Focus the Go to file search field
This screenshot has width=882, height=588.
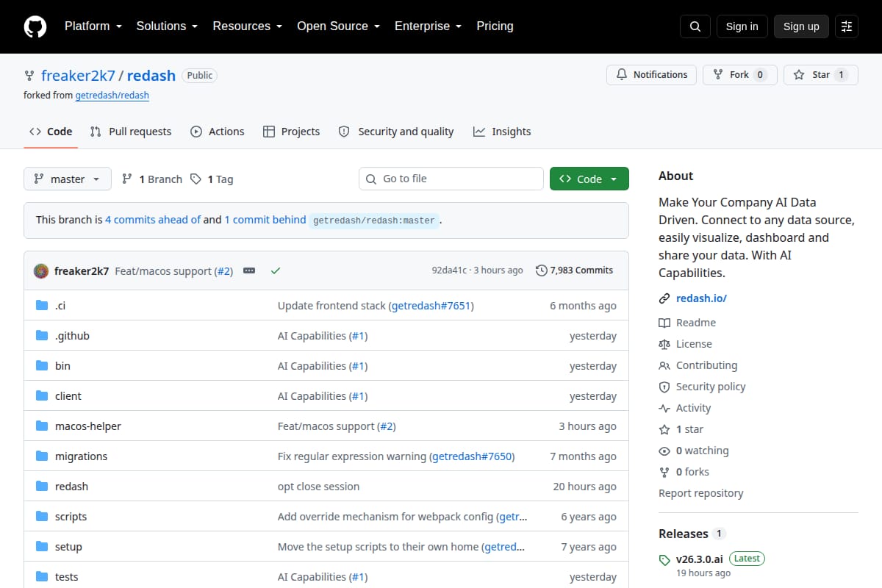point(451,179)
